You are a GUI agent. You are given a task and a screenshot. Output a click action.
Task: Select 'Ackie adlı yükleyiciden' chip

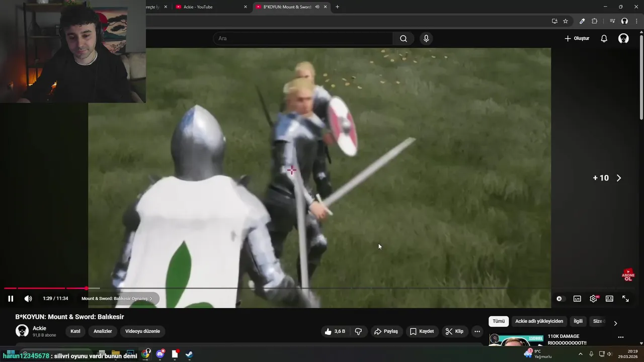[539, 321]
